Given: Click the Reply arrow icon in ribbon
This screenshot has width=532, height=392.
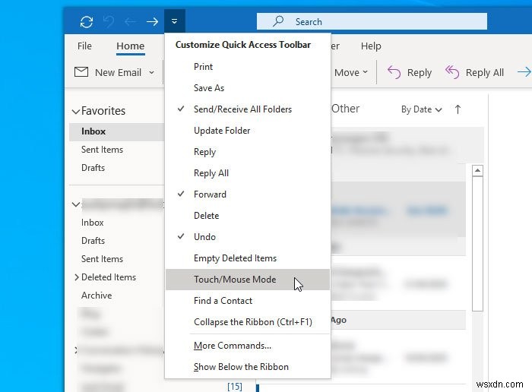Looking at the screenshot, I should (x=394, y=72).
